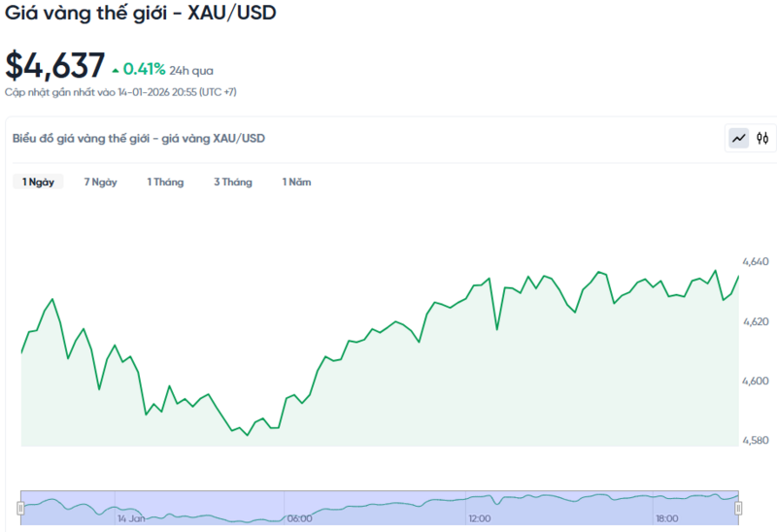
Task: Click the 0.41% change percentage
Action: 144,70
